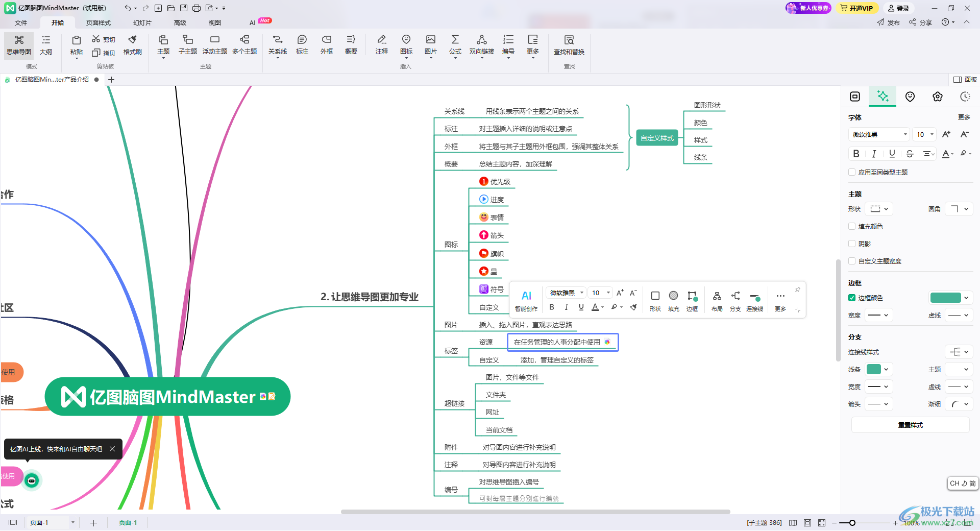980x531 pixels.
Task: Open the 圆角 corner dropdown
Action: [959, 209]
